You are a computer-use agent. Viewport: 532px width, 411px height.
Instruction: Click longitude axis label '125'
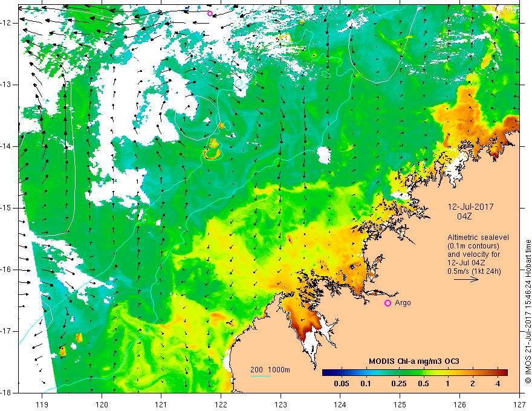(400, 404)
